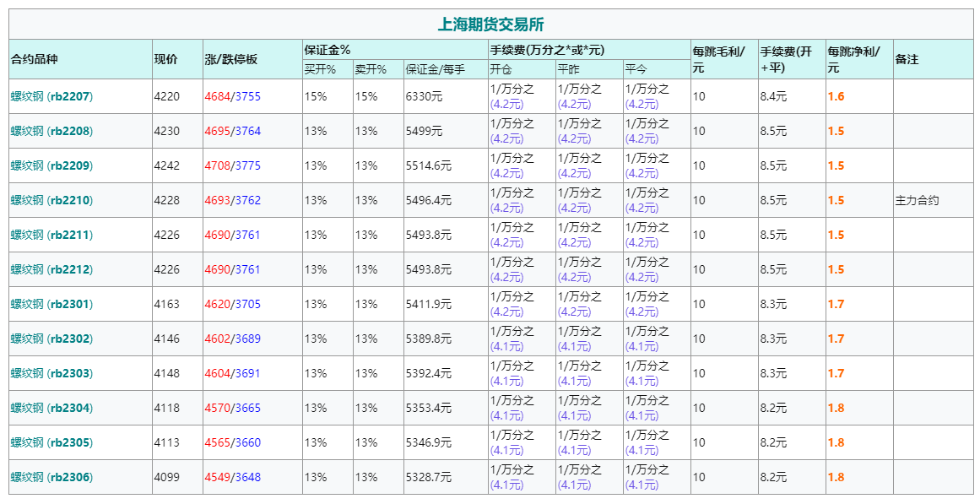
Task: Select the current price 4118
Action: click(x=167, y=408)
